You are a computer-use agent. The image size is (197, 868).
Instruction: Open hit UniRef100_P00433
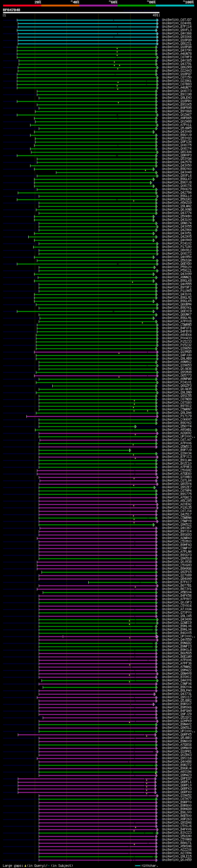(x=176, y=338)
